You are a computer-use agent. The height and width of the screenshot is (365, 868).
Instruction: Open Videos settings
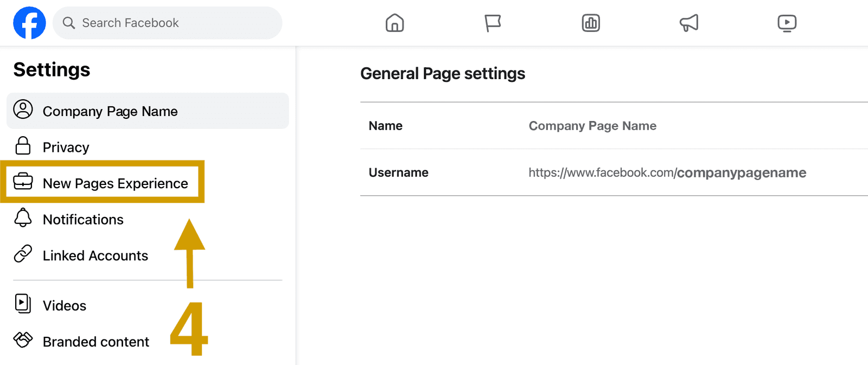click(x=65, y=306)
